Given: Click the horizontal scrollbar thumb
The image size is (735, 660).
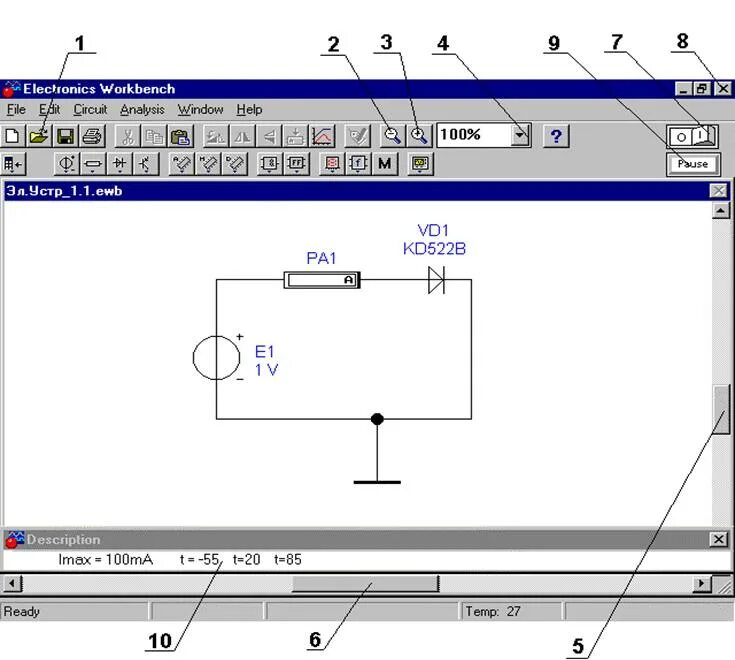Looking at the screenshot, I should [365, 584].
